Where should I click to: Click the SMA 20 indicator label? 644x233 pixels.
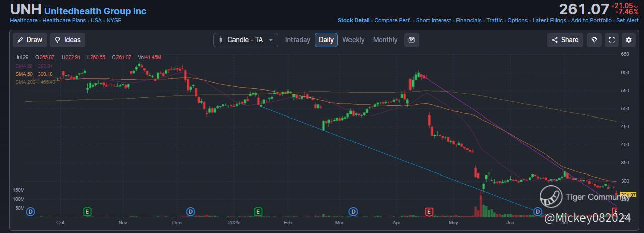tap(34, 66)
